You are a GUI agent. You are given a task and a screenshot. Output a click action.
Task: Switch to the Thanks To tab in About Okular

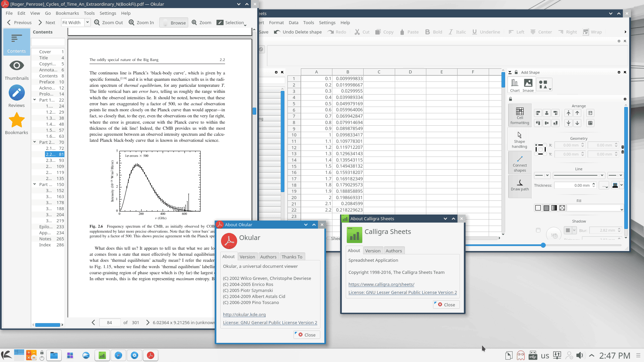coord(292,257)
